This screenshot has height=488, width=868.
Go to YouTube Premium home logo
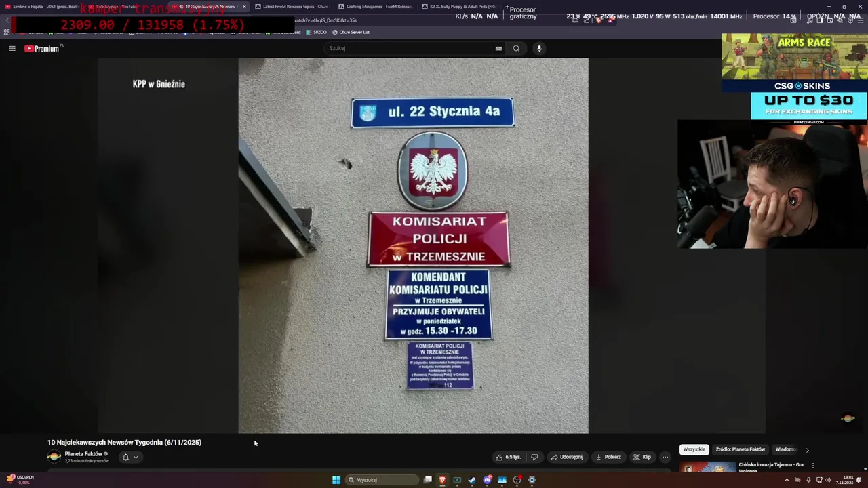pos(42,48)
